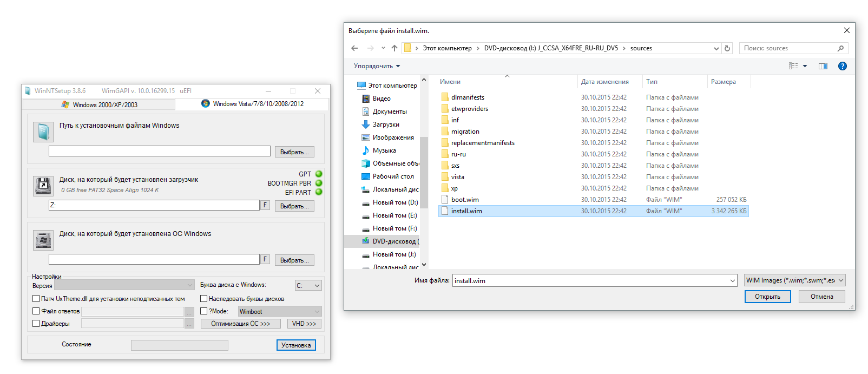Open the Оптимизация ОС settings button

[x=241, y=324]
